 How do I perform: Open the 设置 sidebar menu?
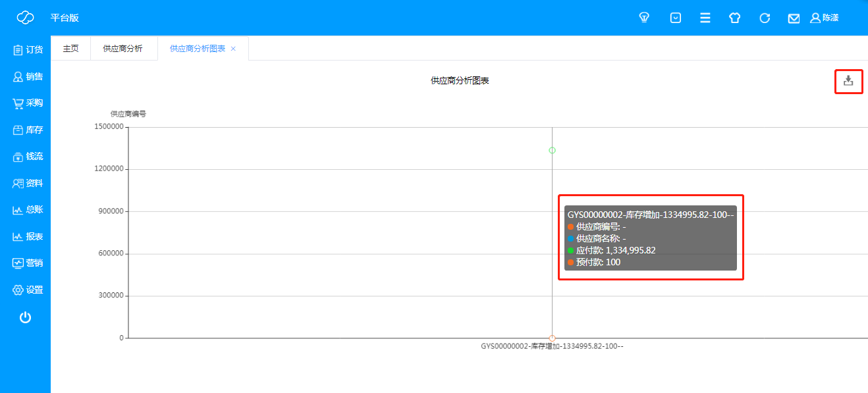[x=28, y=290]
